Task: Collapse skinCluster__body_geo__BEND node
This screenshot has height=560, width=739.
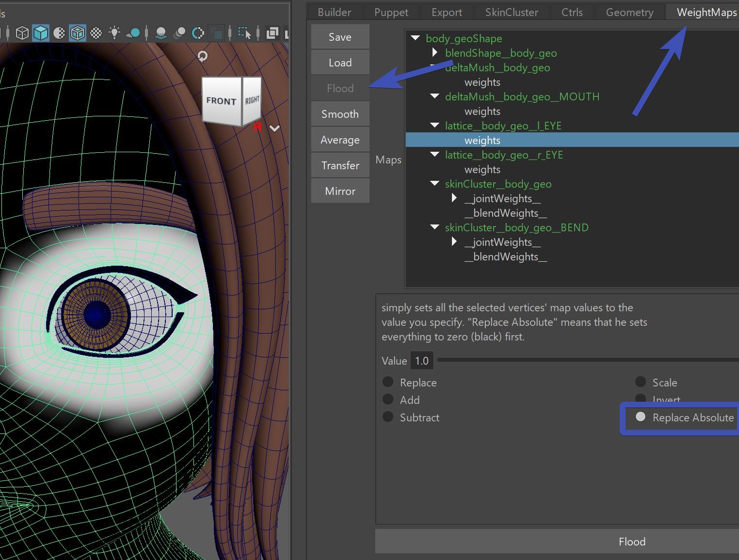Action: [x=435, y=227]
